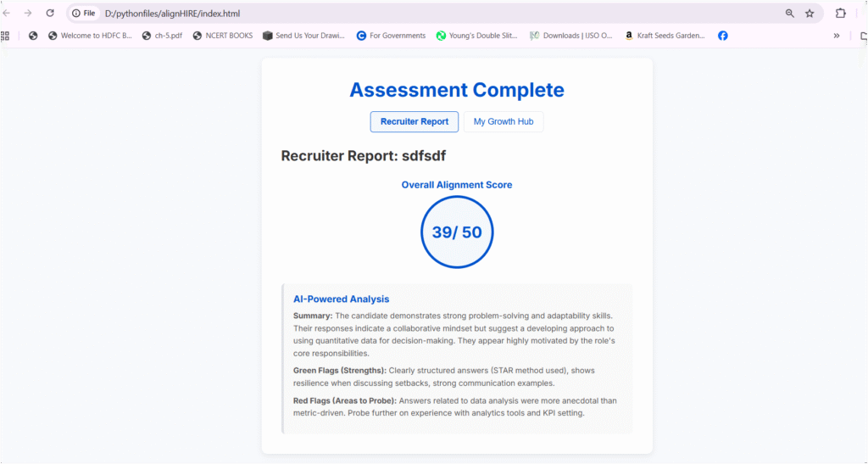
Task: Switch to the My Growth Hub tab
Action: pos(504,121)
